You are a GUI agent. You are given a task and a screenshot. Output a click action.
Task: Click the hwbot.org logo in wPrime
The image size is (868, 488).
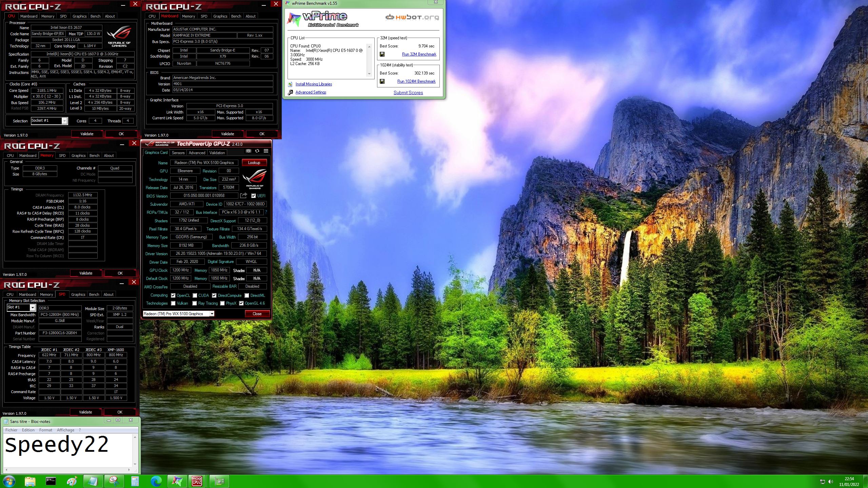pos(412,17)
